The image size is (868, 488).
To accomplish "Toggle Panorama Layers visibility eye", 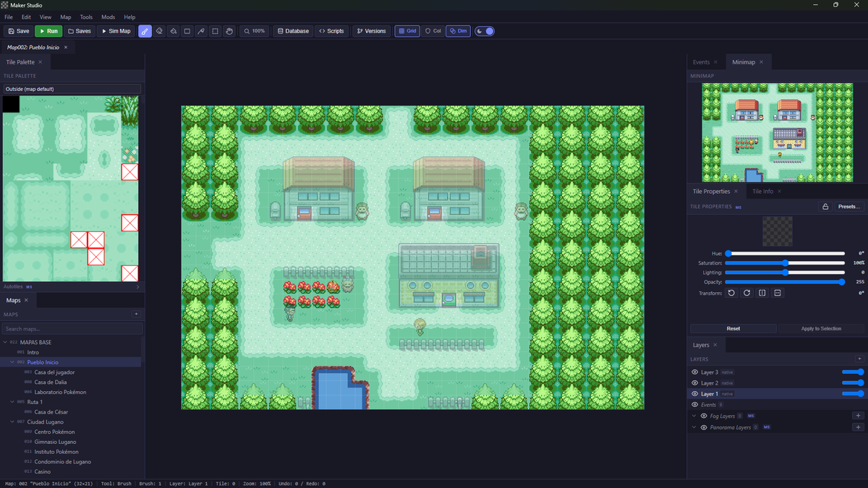I will [x=704, y=427].
